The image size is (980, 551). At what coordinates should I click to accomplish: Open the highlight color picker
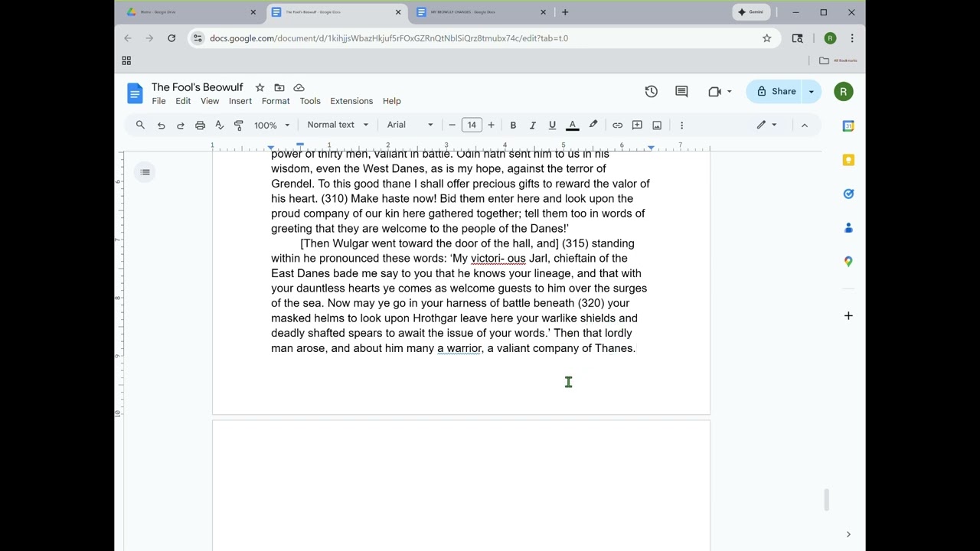(593, 125)
